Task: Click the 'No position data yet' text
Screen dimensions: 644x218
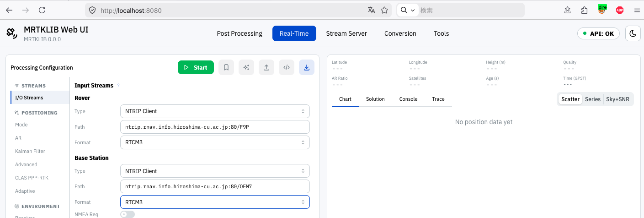Action: [x=484, y=122]
